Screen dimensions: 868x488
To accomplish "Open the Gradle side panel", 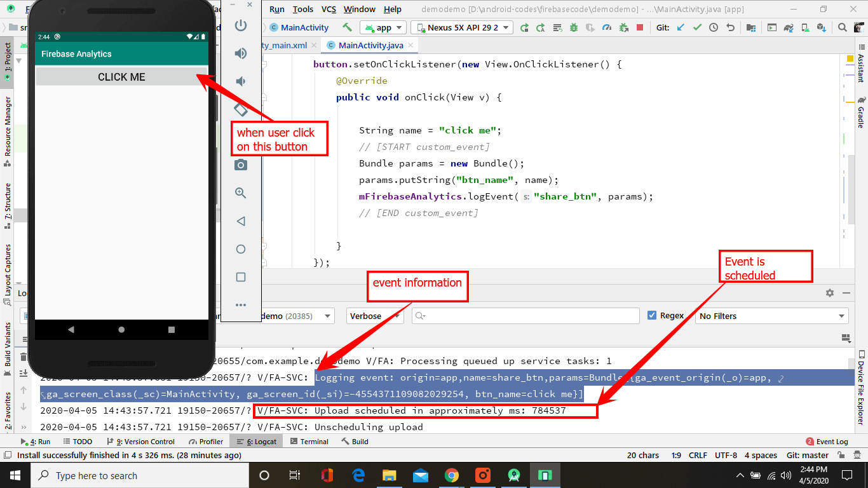I will pos(862,112).
